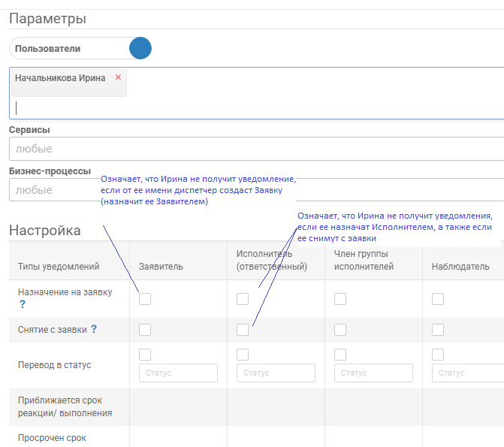The image size is (504, 447).
Task: Remove Начальникова Ирина tag with red X
Action: 118,77
